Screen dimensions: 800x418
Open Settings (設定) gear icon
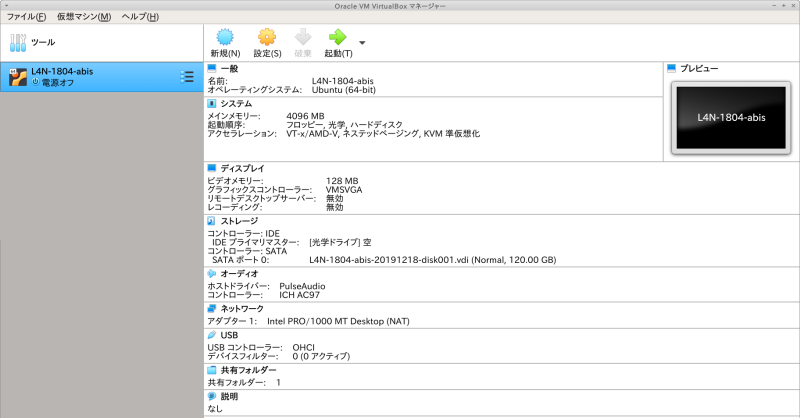(x=267, y=39)
